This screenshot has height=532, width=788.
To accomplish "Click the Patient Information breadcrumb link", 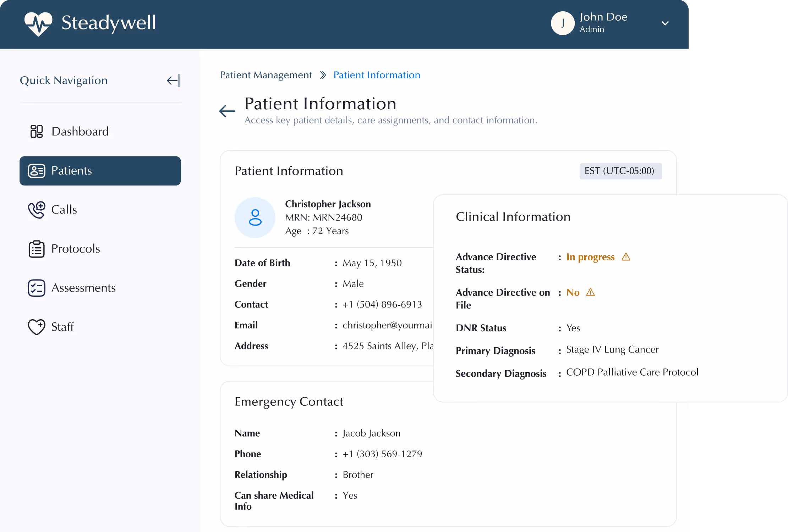I will [x=377, y=75].
